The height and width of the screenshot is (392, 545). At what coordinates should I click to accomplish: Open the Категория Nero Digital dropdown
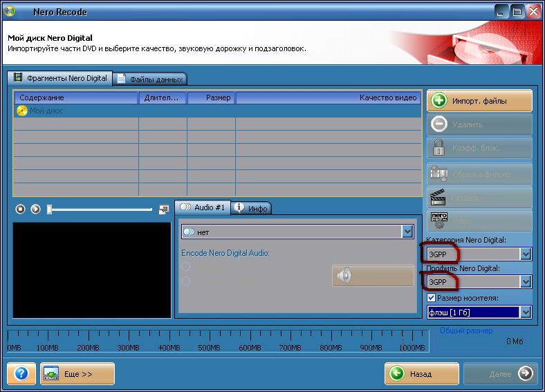click(526, 254)
